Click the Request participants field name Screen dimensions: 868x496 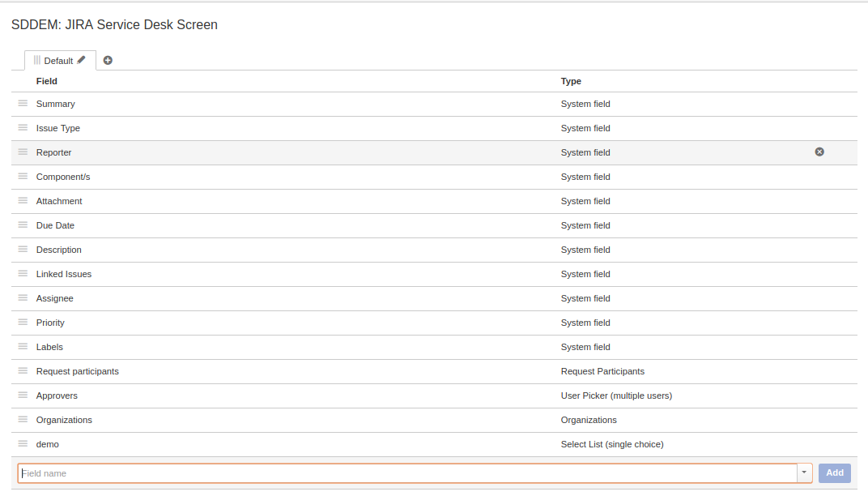pos(78,371)
